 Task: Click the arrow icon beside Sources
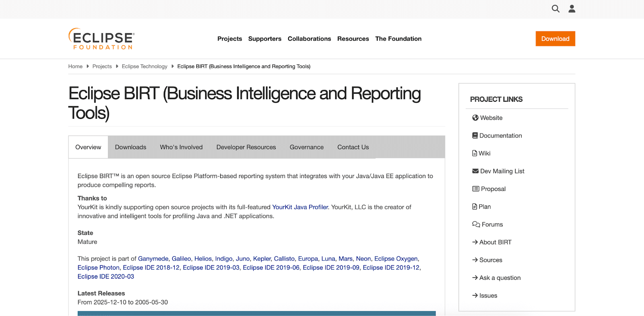[x=475, y=260]
